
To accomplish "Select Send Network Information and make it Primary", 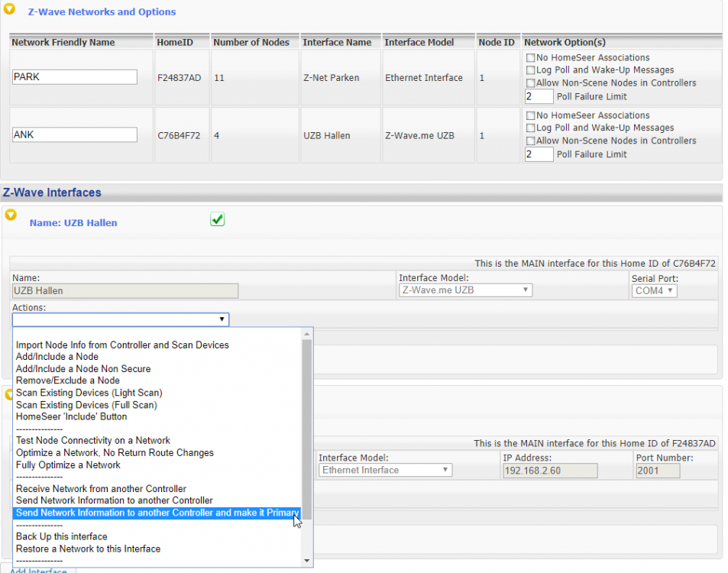I will [157, 513].
